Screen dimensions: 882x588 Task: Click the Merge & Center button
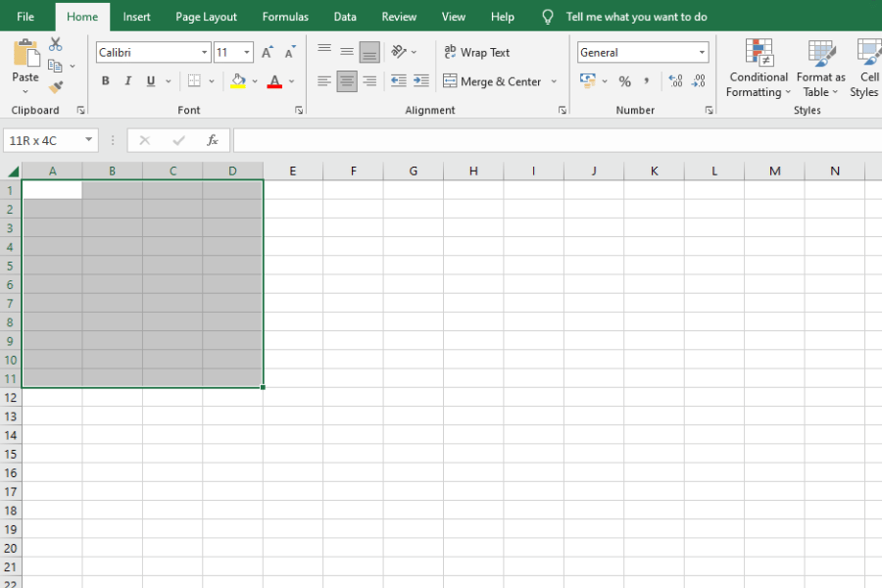pyautogui.click(x=495, y=81)
